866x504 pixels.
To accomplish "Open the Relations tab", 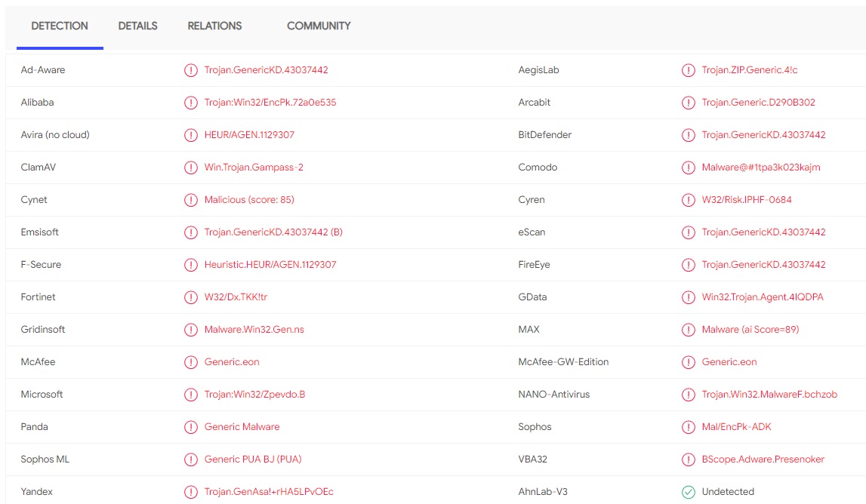I will 214,26.
